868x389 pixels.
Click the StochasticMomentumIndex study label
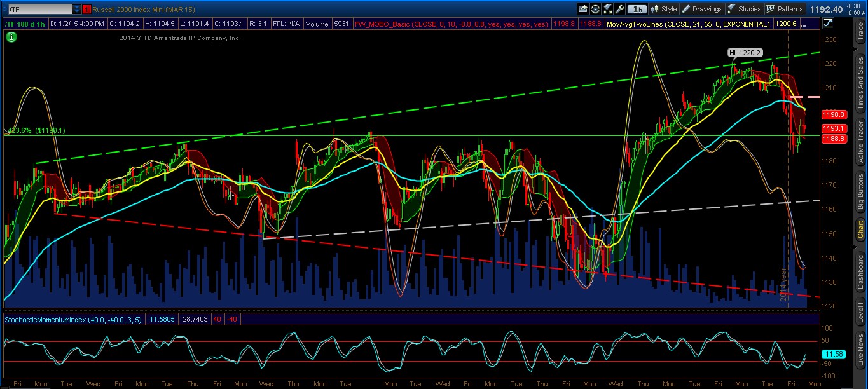[74, 318]
